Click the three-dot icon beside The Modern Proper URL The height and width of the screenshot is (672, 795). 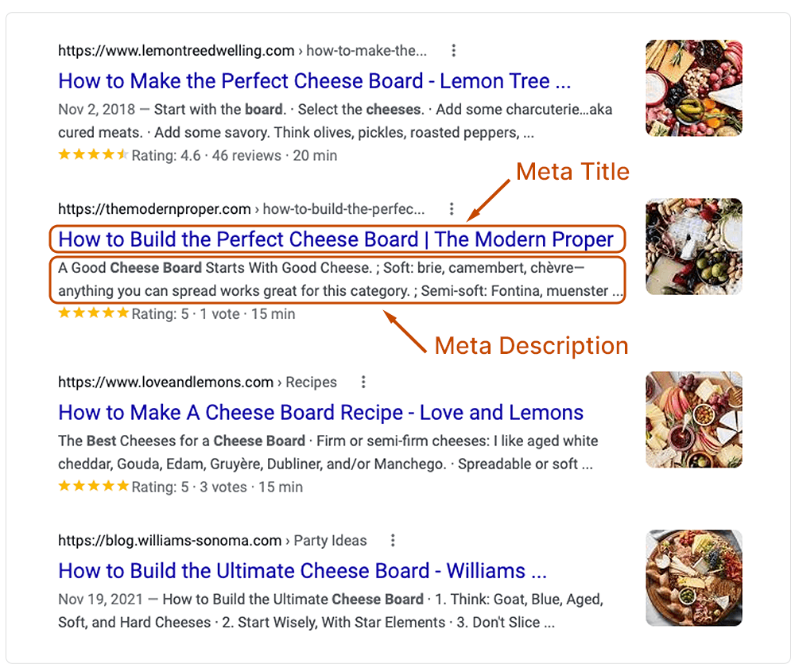tap(451, 209)
